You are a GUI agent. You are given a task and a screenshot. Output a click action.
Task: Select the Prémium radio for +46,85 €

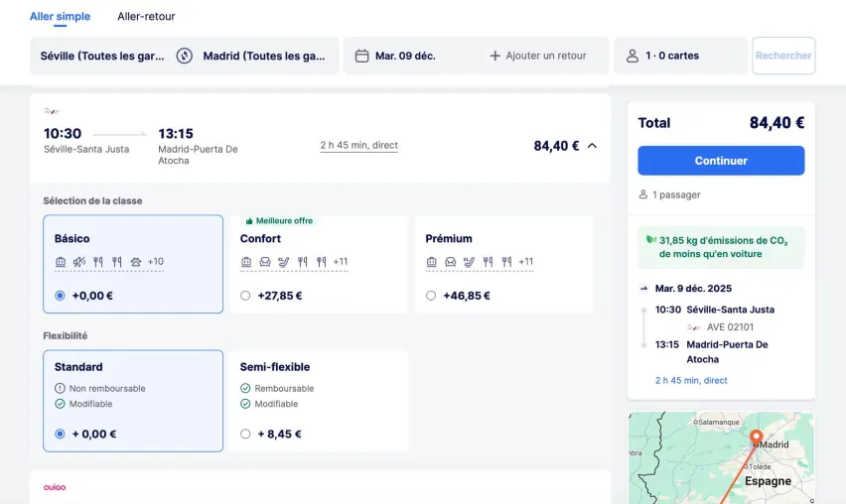point(431,296)
